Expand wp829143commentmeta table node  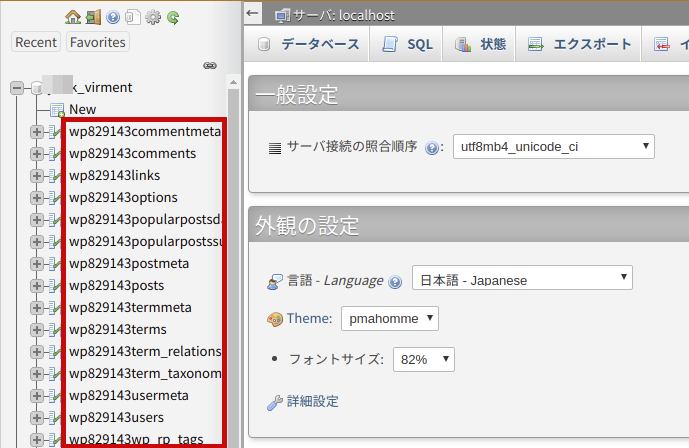37,131
